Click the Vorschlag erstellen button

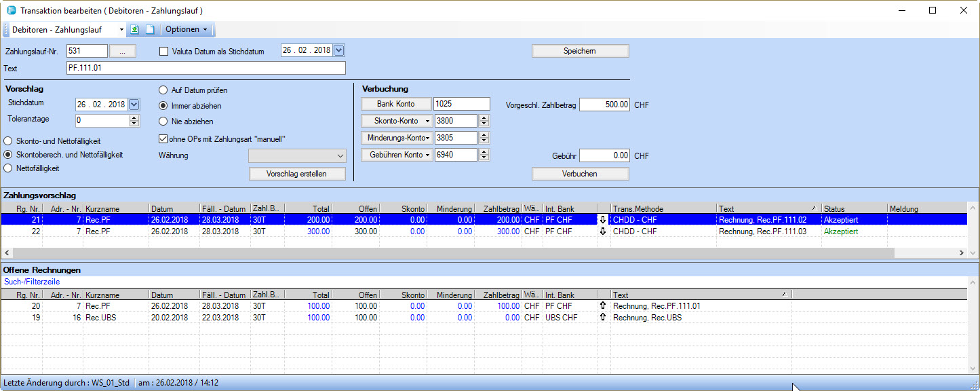pyautogui.click(x=296, y=173)
